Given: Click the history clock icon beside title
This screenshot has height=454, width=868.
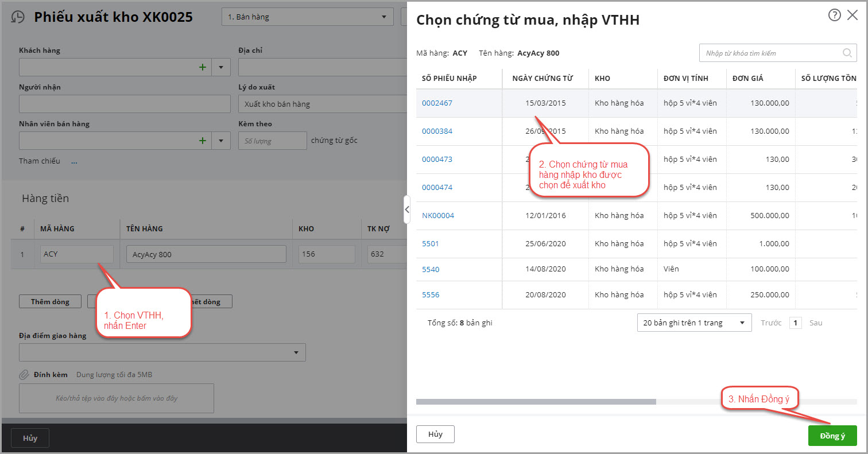Looking at the screenshot, I should point(18,17).
